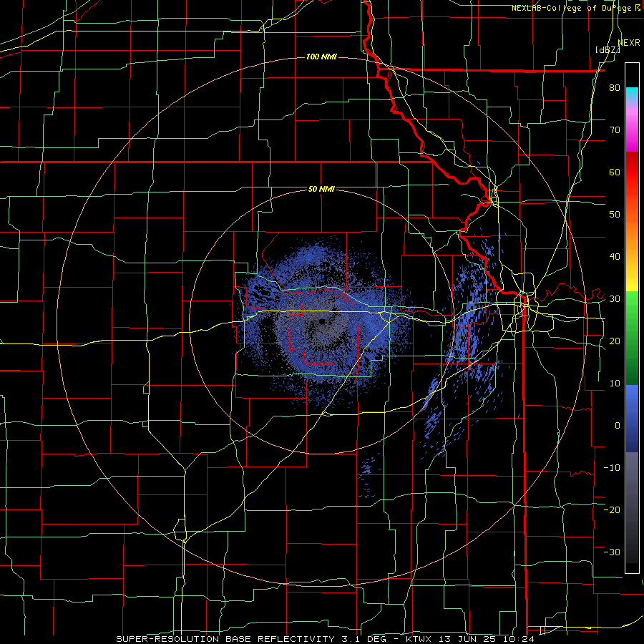Click the black radar site center dot
This screenshot has width=644, height=644.
(x=322, y=321)
